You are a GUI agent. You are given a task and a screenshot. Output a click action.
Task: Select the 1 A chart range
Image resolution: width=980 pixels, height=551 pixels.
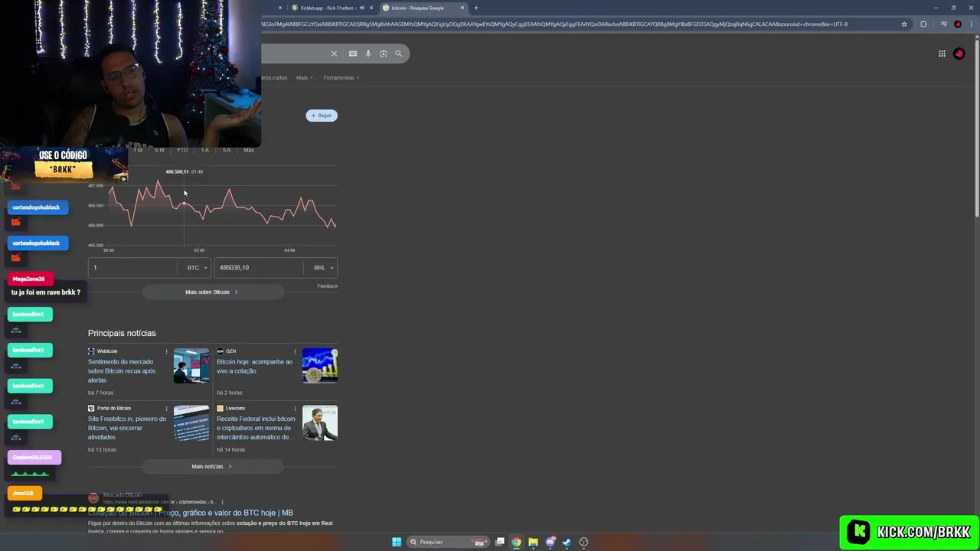click(x=204, y=150)
